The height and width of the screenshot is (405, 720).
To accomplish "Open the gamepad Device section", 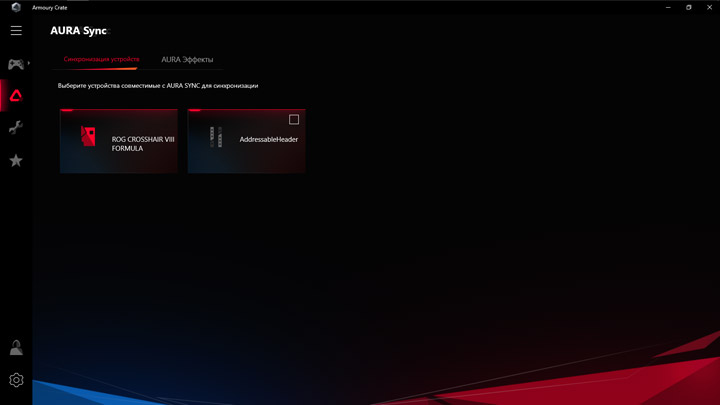I will click(16, 64).
